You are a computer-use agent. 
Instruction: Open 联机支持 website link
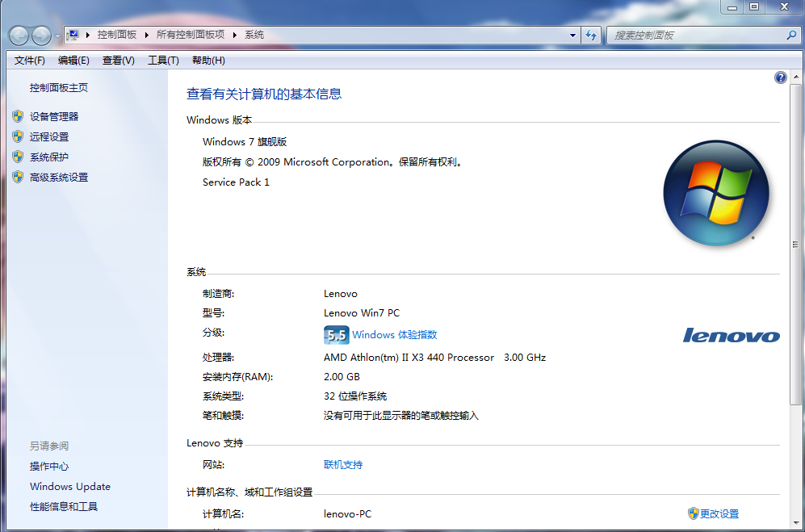coord(343,465)
